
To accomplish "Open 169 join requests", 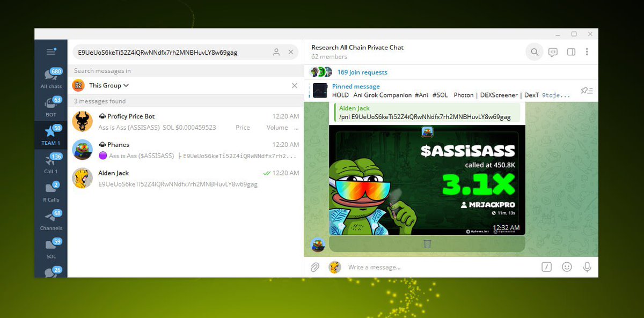I will point(362,72).
